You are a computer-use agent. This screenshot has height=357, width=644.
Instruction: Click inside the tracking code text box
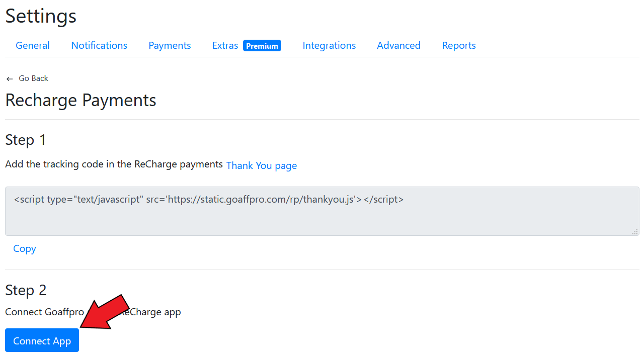322,211
